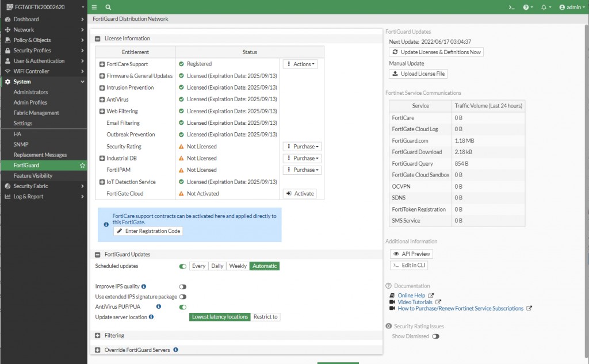Open Feature Visibility menu item
Image resolution: width=589 pixels, height=364 pixels.
point(33,175)
